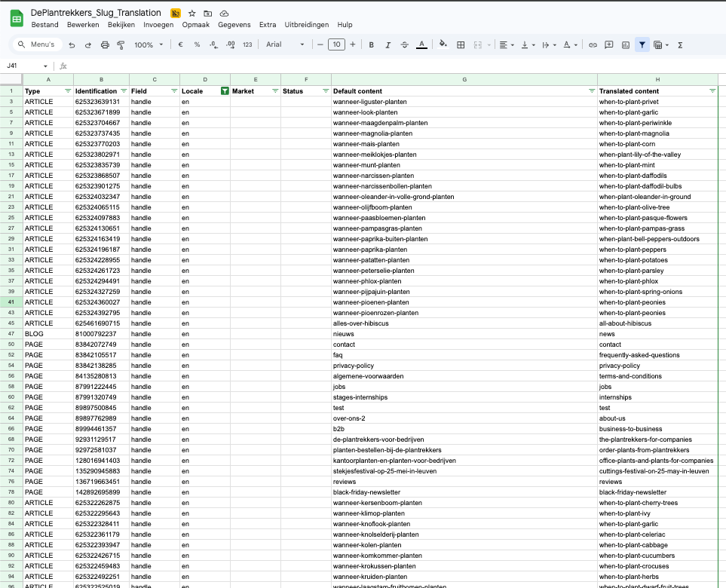Open filter views dropdown
The width and height of the screenshot is (726, 588).
[661, 45]
